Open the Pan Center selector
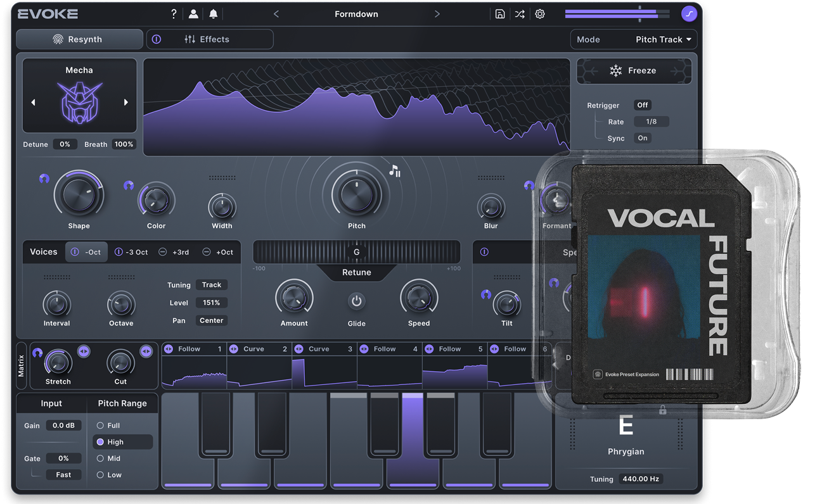This screenshot has width=815, height=504. point(212,320)
